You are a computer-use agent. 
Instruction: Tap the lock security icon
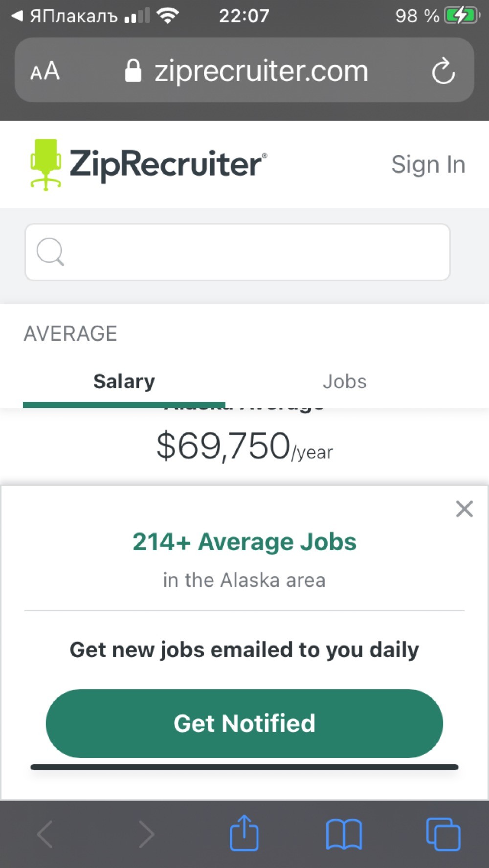click(133, 71)
